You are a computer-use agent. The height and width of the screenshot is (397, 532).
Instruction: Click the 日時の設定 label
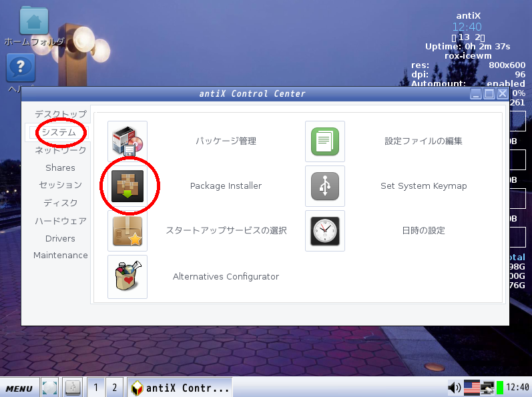tap(423, 231)
